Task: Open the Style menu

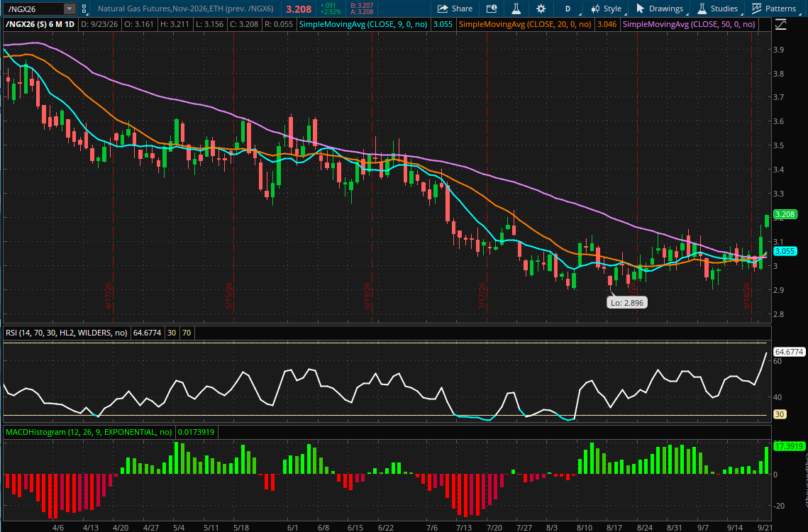Action: point(607,9)
